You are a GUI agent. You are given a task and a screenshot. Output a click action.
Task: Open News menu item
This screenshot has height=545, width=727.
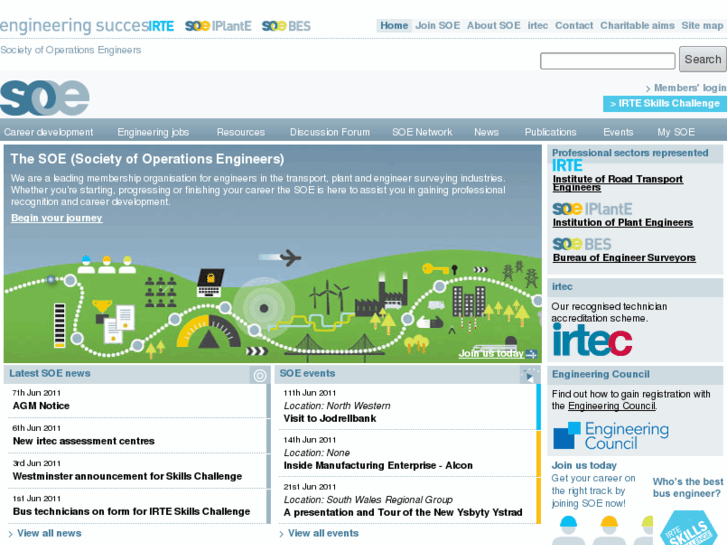pos(486,132)
